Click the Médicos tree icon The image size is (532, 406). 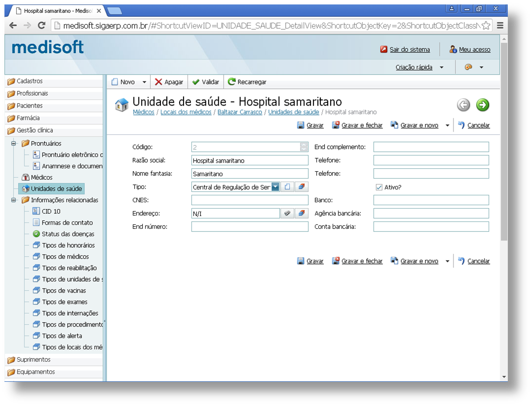tap(26, 177)
